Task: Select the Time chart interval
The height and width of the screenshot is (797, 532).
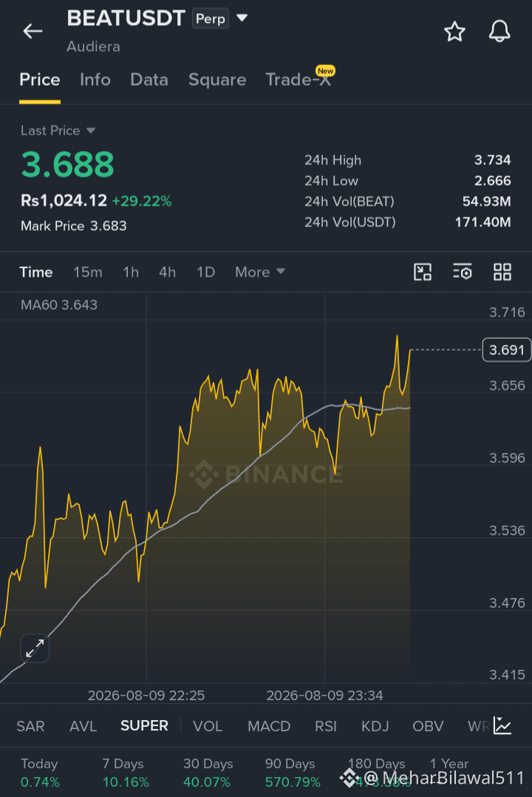Action: (x=36, y=272)
